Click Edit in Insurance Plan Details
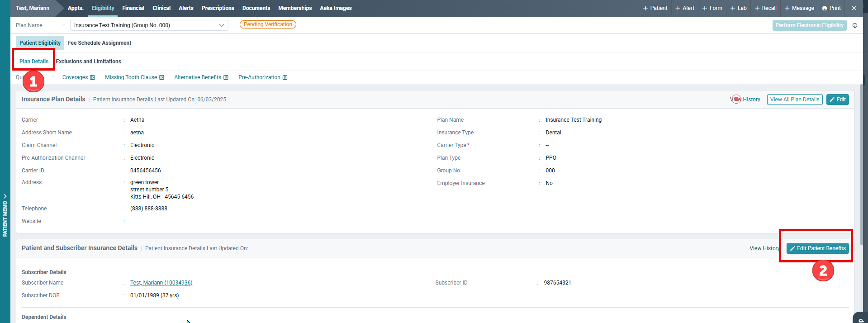The height and width of the screenshot is (323, 868). (838, 100)
